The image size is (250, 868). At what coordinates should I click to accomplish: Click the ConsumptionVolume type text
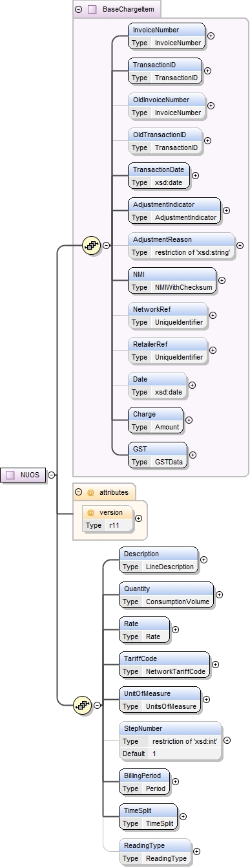pos(178,602)
